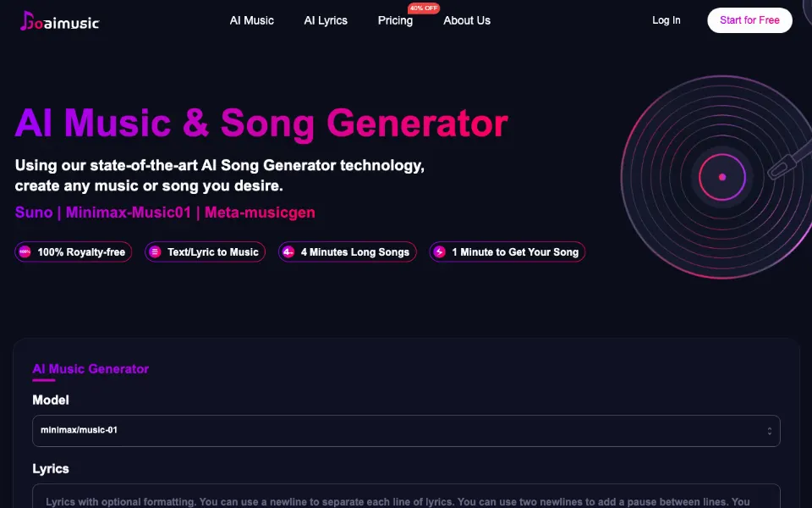Screen dimensions: 812x508
Task: Go to the Pricing page
Action: [395, 20]
